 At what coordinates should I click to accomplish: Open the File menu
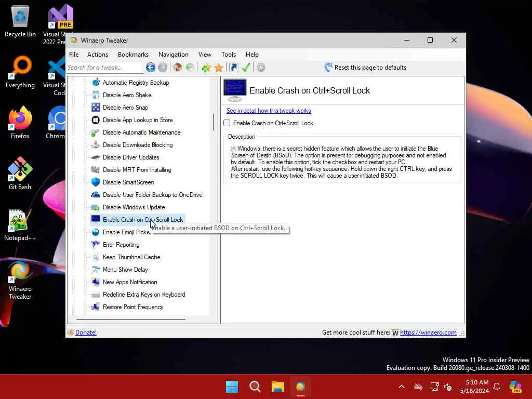pyautogui.click(x=74, y=54)
